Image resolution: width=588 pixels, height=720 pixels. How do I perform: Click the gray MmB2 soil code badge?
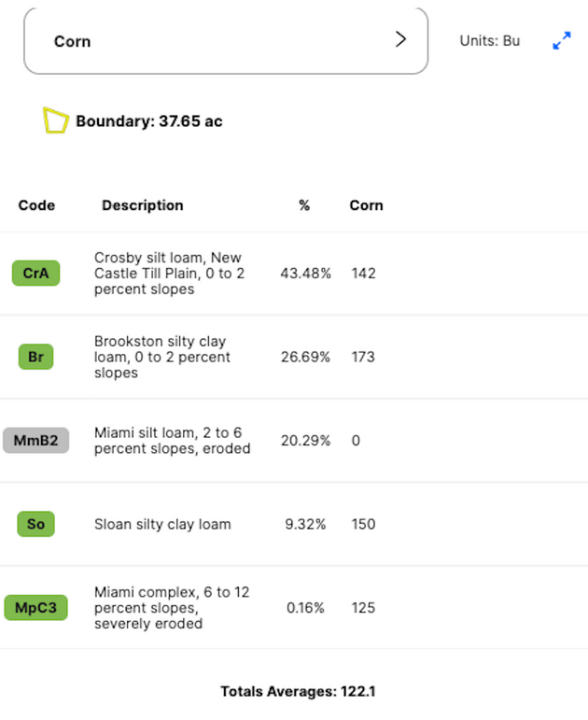(x=35, y=440)
